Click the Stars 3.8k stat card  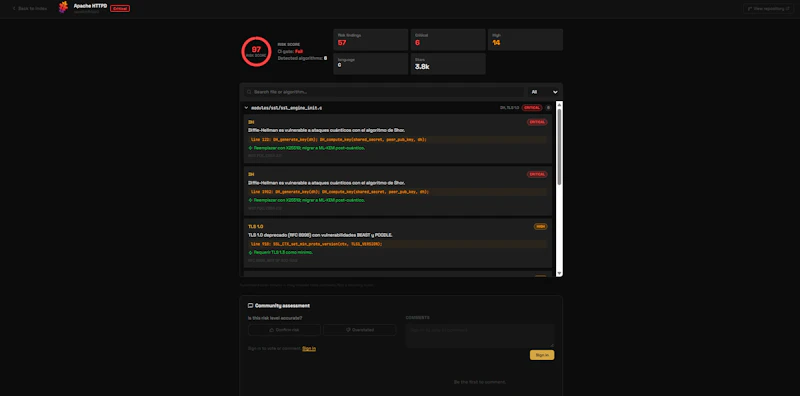448,63
